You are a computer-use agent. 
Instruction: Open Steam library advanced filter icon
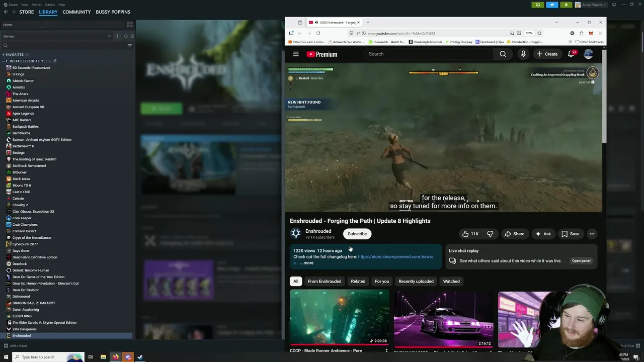129,46
